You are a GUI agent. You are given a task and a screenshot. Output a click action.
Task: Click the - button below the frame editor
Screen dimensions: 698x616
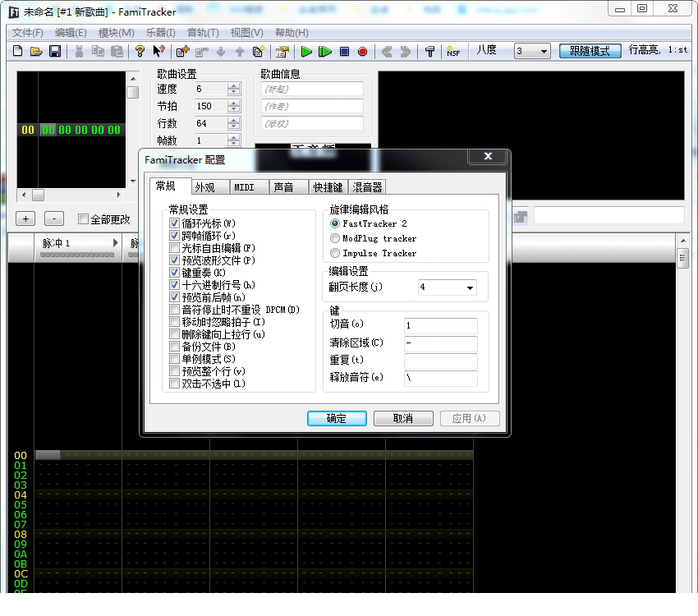tap(54, 218)
